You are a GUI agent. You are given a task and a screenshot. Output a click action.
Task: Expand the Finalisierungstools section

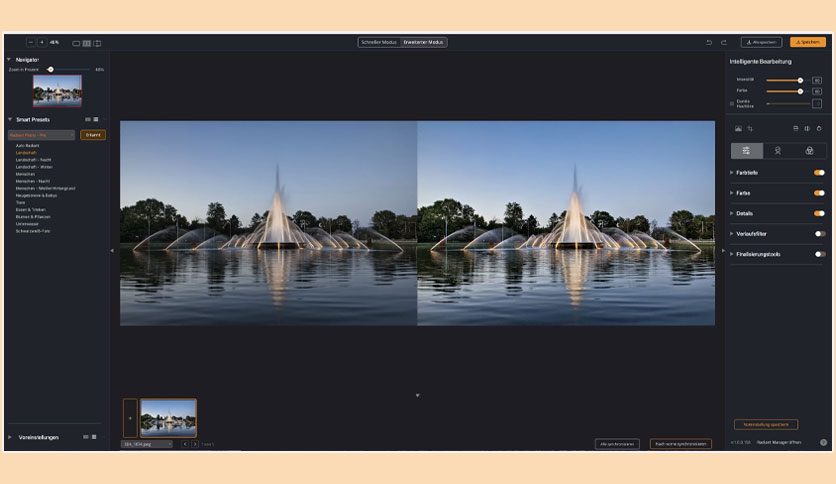[732, 254]
